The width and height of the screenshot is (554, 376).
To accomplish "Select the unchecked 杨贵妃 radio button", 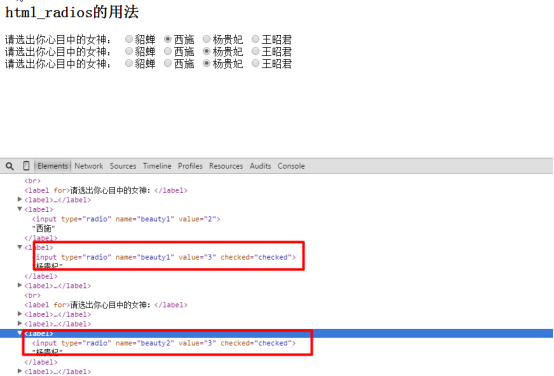I will [207, 39].
